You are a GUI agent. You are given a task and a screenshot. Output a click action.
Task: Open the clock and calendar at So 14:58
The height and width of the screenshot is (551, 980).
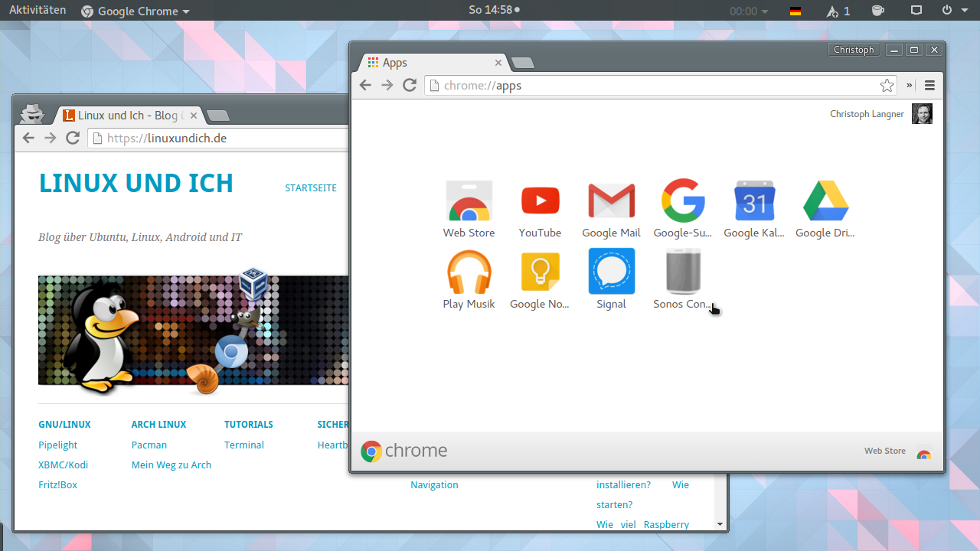point(495,10)
